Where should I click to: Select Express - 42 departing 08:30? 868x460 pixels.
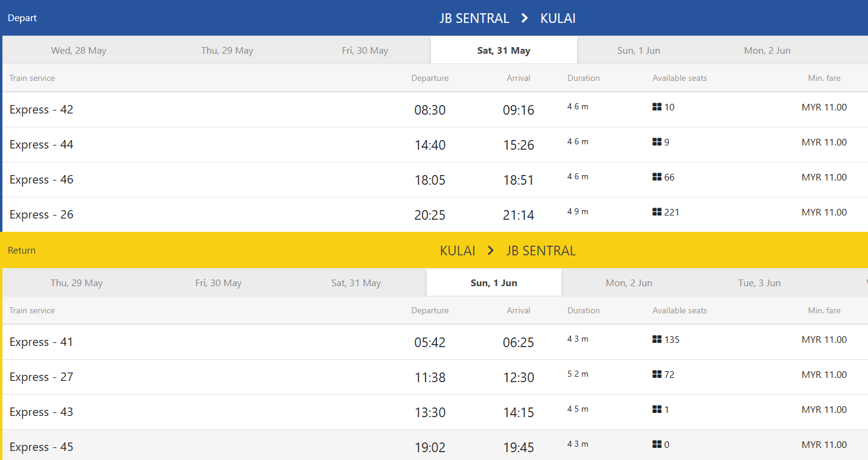click(42, 110)
